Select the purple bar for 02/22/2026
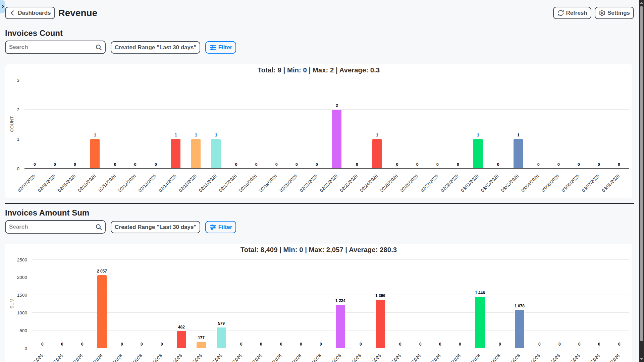This screenshot has height=362, width=644. click(x=336, y=139)
